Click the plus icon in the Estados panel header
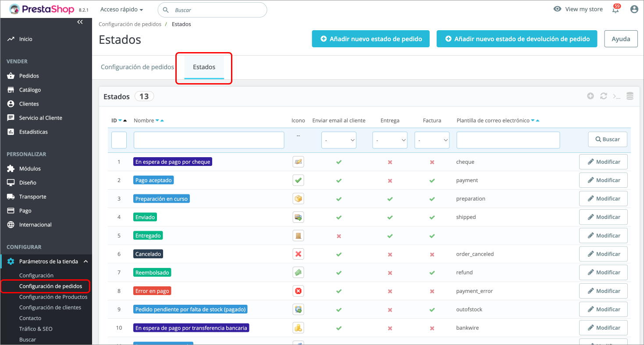Screen dimensions: 644x345 pyautogui.click(x=591, y=95)
